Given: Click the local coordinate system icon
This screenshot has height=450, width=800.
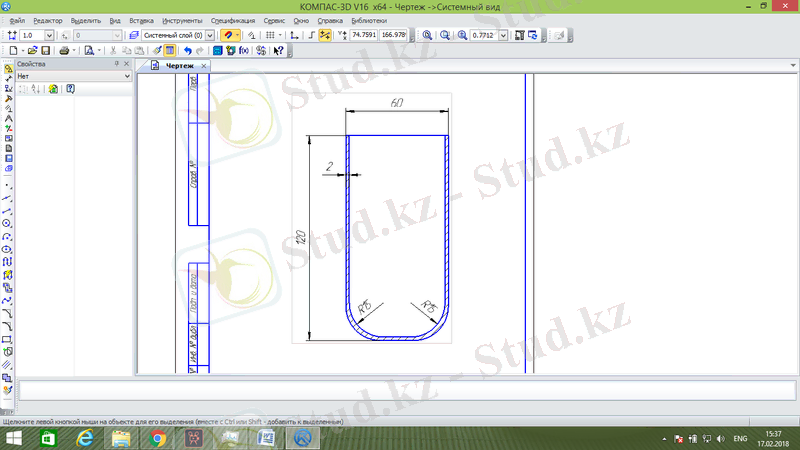Looking at the screenshot, I should tap(294, 35).
